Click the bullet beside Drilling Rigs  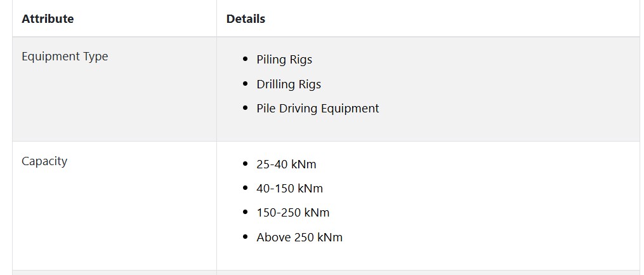[246, 84]
